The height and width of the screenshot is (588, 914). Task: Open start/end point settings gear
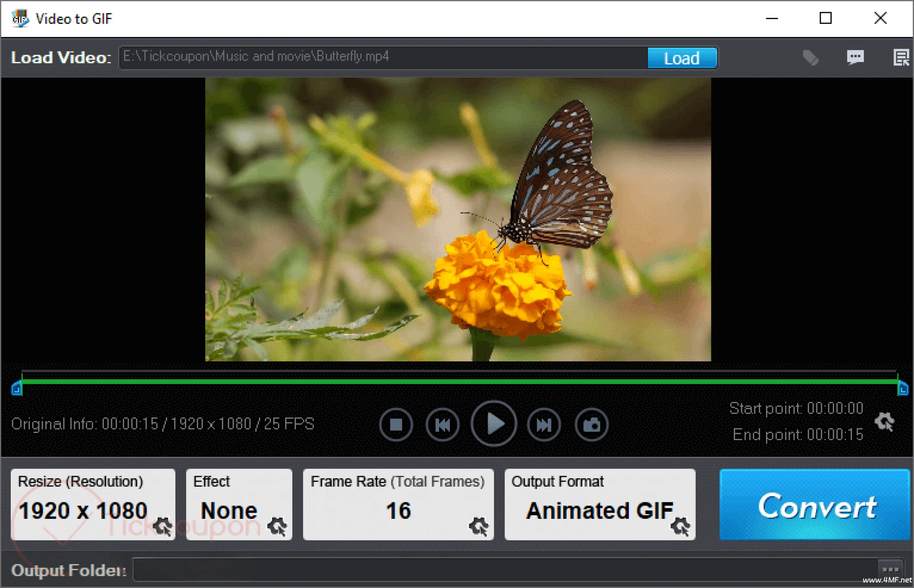[x=884, y=421]
